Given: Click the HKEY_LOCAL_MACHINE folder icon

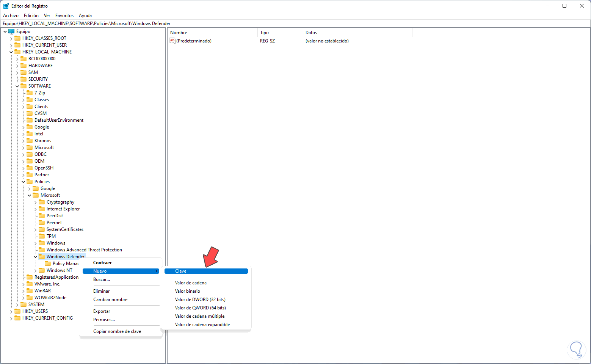Looking at the screenshot, I should (x=17, y=52).
